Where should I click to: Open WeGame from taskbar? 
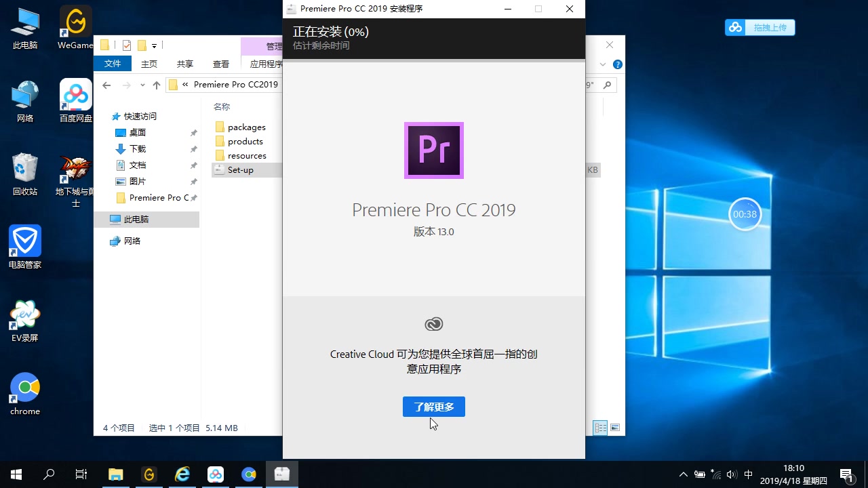(149, 474)
